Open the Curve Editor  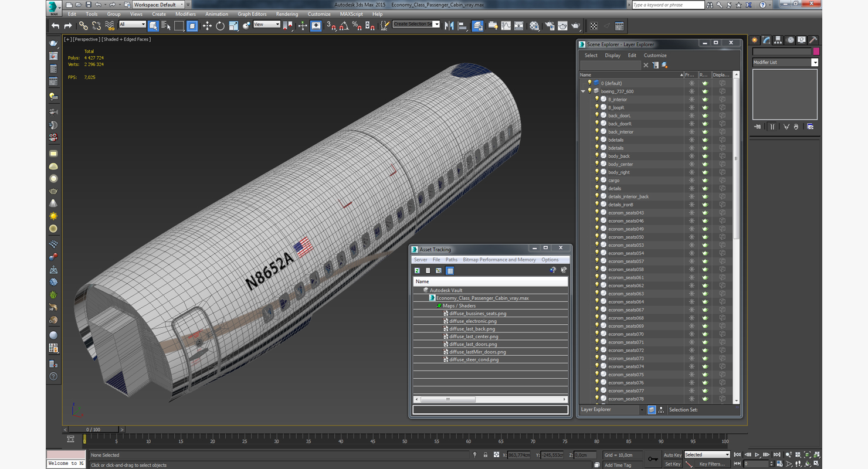[x=506, y=26]
